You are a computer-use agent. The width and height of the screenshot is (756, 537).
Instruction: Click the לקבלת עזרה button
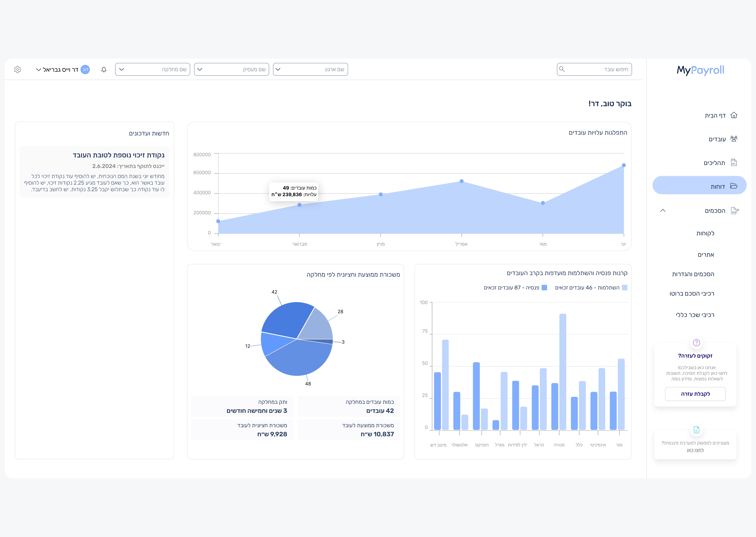[x=695, y=394]
